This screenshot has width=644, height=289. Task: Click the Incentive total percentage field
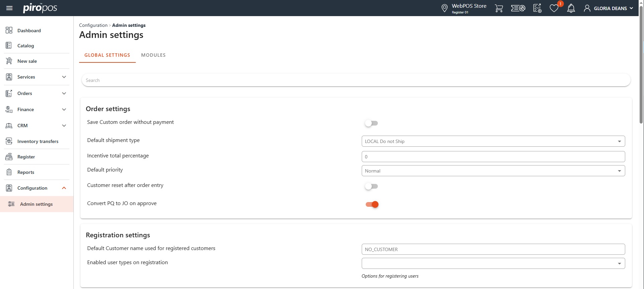(493, 157)
